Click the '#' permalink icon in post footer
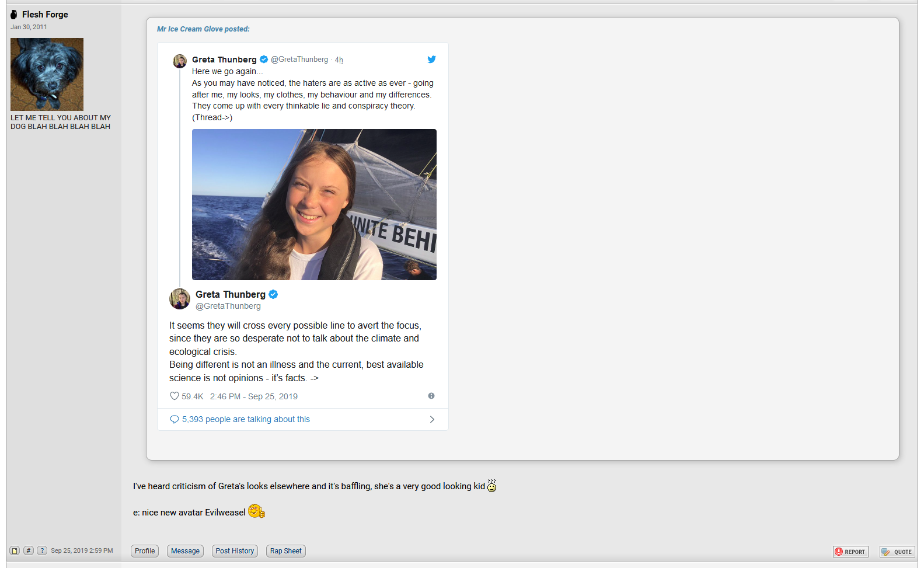This screenshot has width=924, height=568. pyautogui.click(x=29, y=550)
